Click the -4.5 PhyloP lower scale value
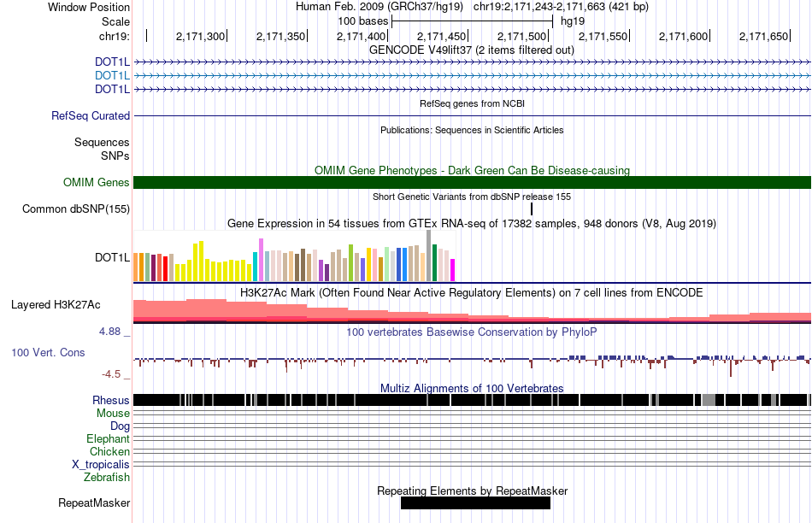 coord(109,373)
